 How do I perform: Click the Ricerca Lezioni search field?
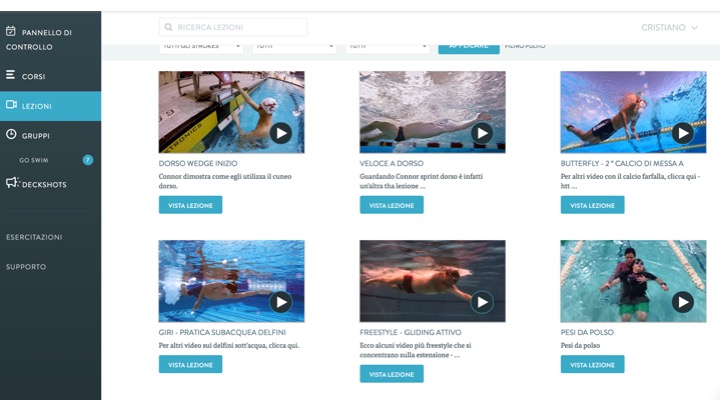[233, 27]
